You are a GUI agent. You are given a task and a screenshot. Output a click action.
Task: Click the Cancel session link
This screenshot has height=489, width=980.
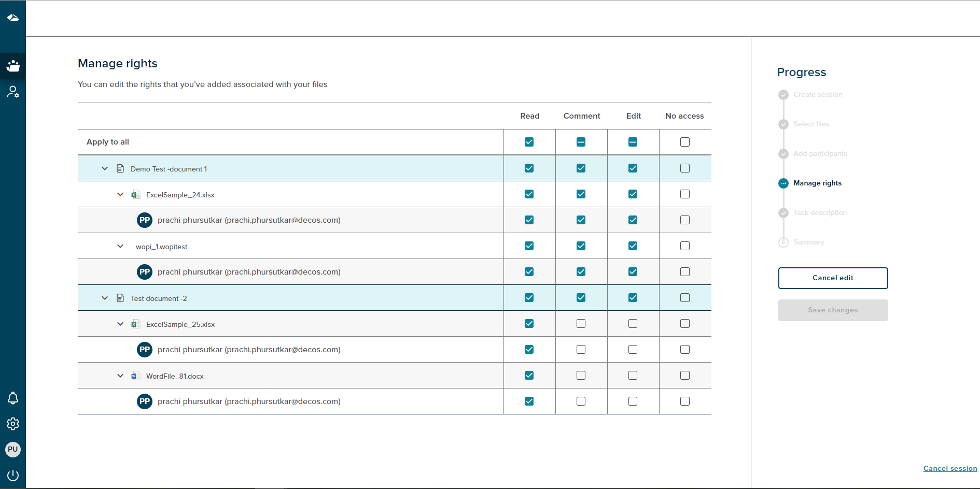(950, 468)
